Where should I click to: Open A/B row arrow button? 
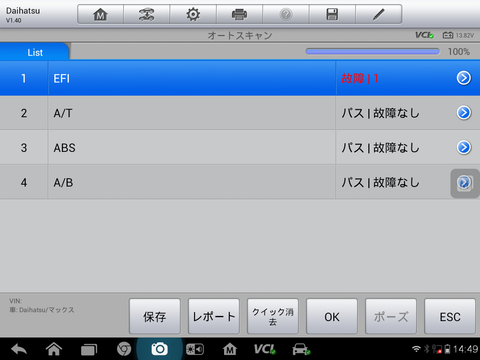tap(464, 183)
